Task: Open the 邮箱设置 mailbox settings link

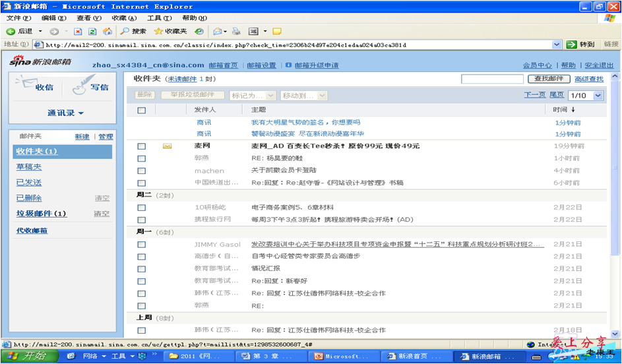Action: [x=261, y=65]
